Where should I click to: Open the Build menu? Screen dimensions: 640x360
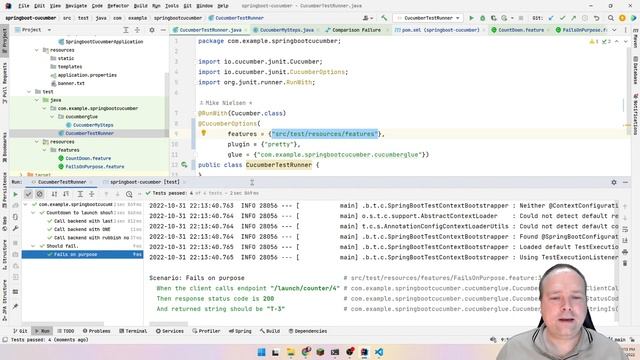pyautogui.click(x=141, y=6)
